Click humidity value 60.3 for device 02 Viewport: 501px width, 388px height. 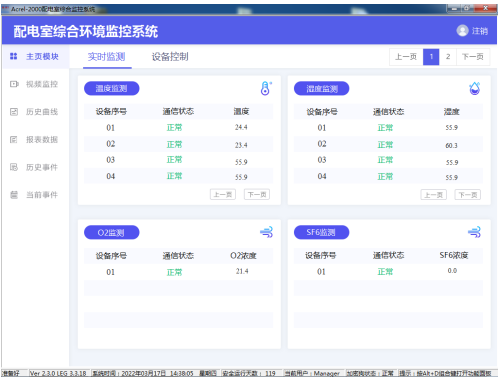click(452, 145)
